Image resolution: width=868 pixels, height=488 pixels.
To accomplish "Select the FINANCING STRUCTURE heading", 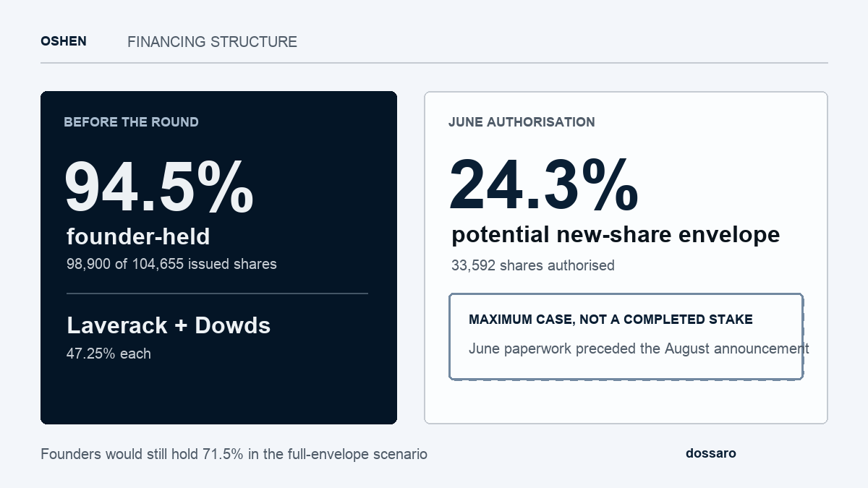I will coord(212,42).
